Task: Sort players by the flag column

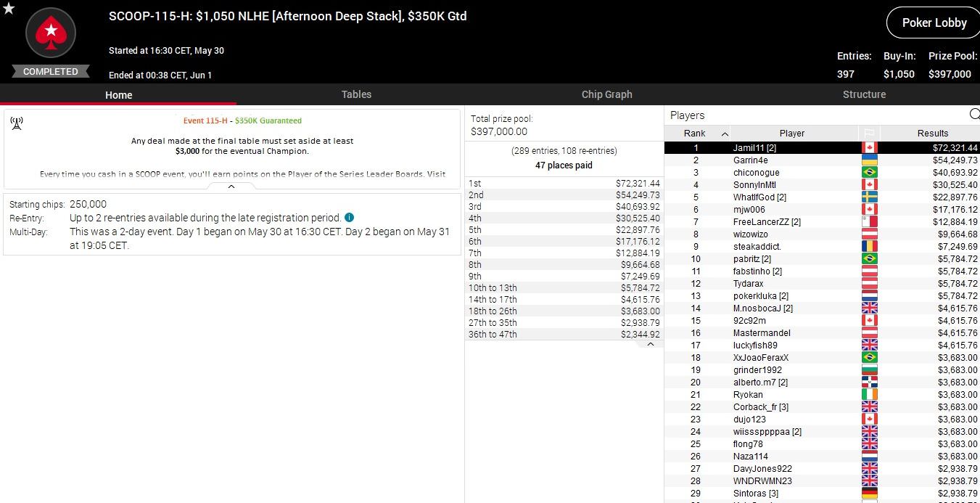Action: tap(868, 133)
